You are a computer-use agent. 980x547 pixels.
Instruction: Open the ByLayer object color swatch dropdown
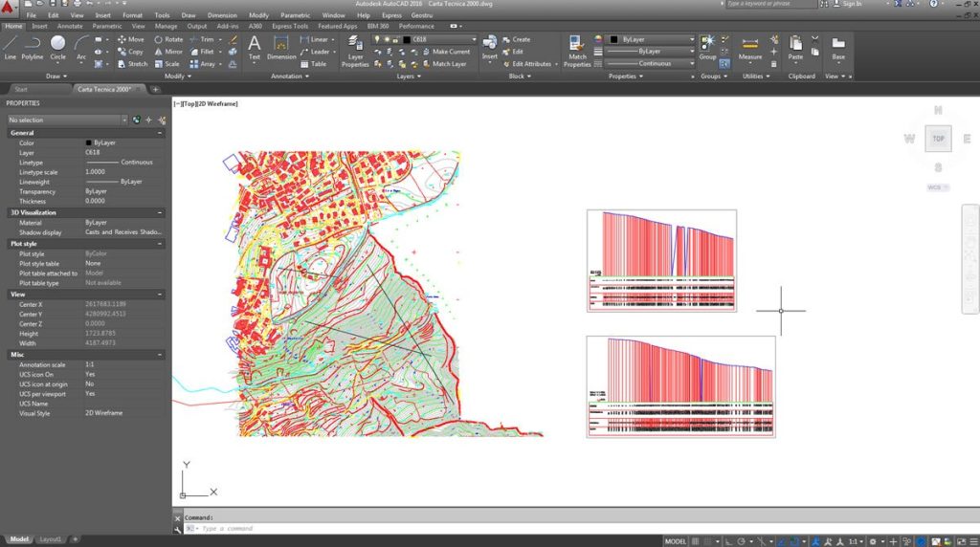click(651, 39)
